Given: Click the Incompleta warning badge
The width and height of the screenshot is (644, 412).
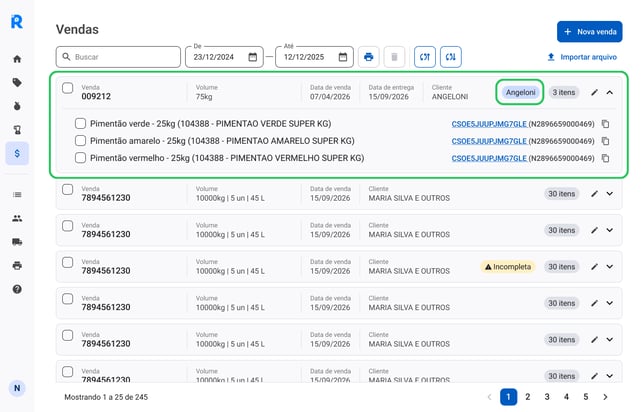Looking at the screenshot, I should [508, 267].
